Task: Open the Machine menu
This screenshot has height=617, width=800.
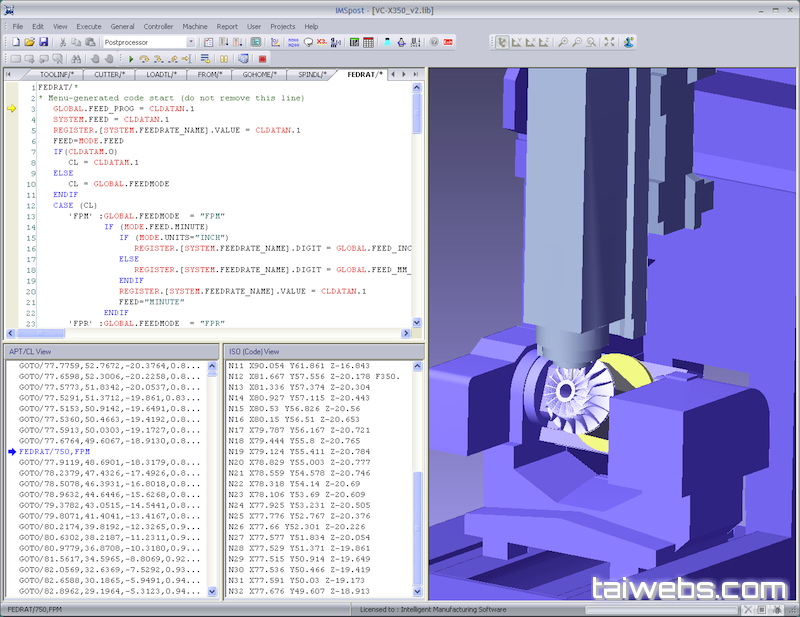Action: pos(195,26)
